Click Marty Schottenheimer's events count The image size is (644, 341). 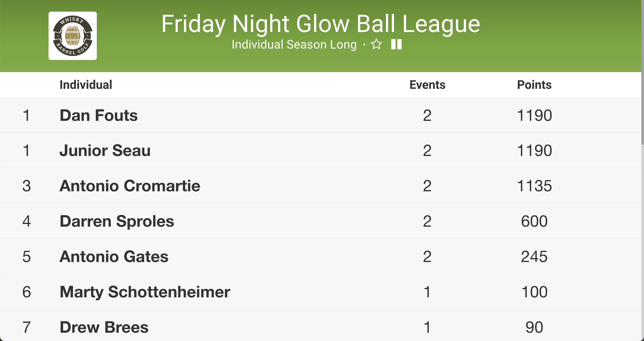click(427, 292)
